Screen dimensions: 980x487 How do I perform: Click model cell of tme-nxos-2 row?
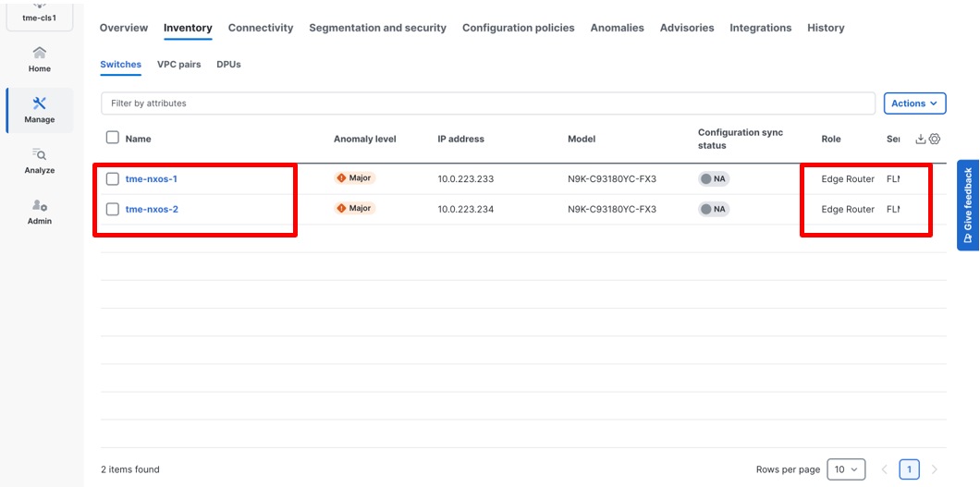tap(612, 209)
